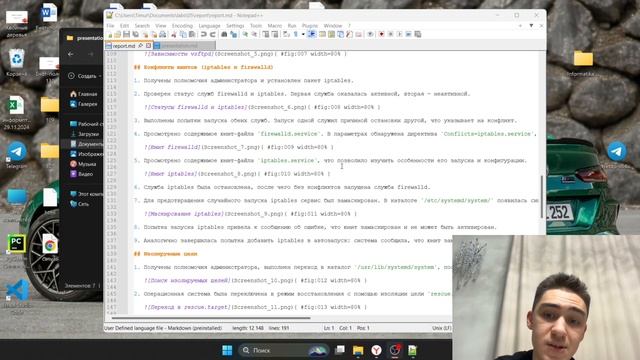This screenshot has height=360, width=640.
Task: Select the Корзина recycle bin desktop icon
Action: tap(17, 62)
